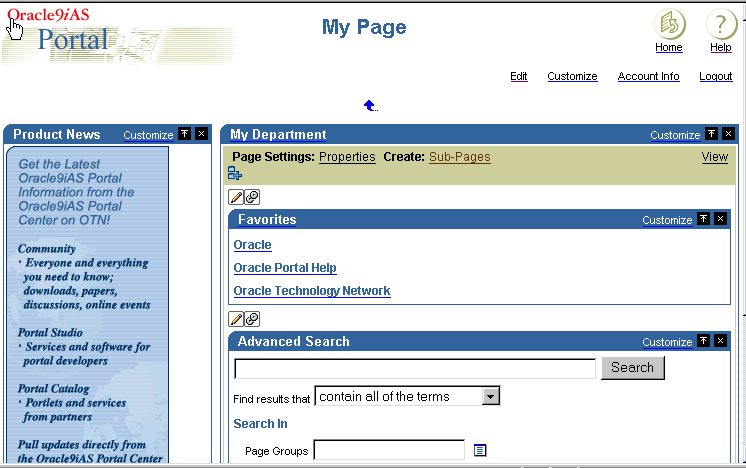Click the link icon above Advanced Search

point(252,319)
